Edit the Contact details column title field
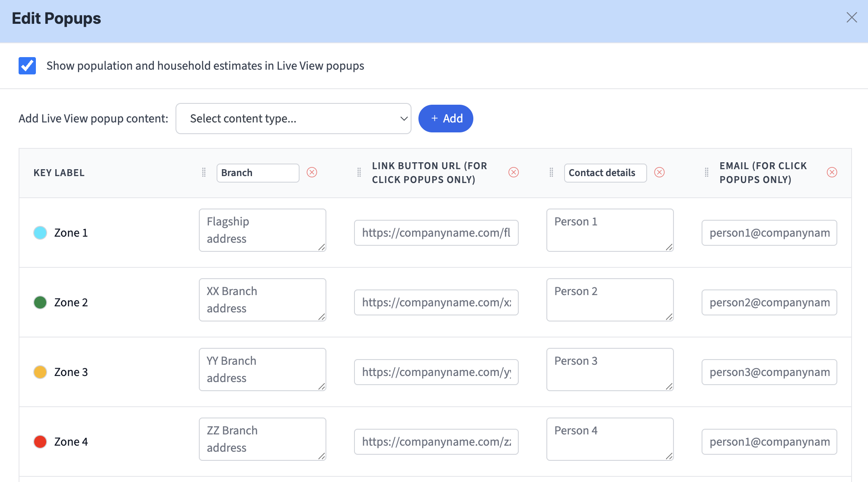 coord(605,173)
